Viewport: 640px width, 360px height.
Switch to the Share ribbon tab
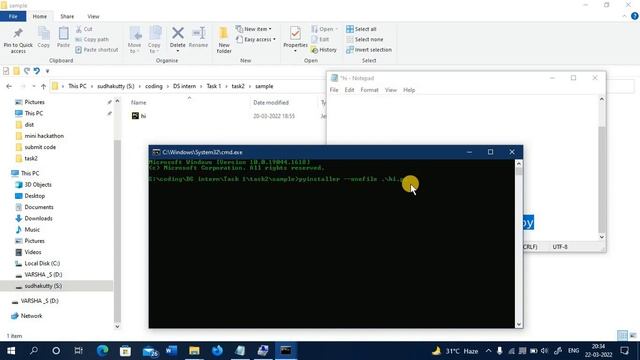(67, 16)
